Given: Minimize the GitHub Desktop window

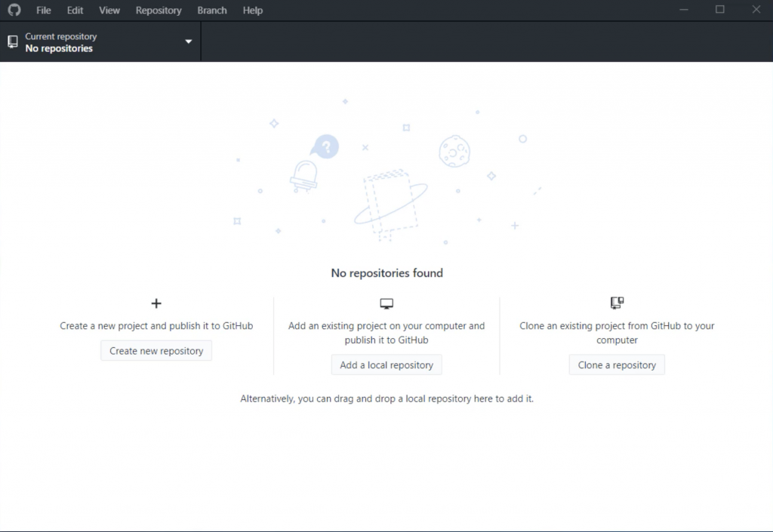Looking at the screenshot, I should [x=684, y=10].
